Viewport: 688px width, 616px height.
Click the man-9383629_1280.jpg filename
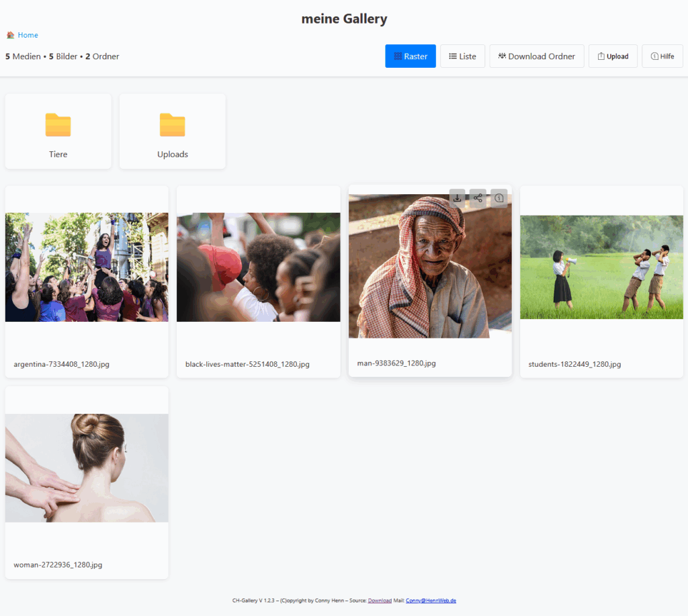click(x=396, y=363)
